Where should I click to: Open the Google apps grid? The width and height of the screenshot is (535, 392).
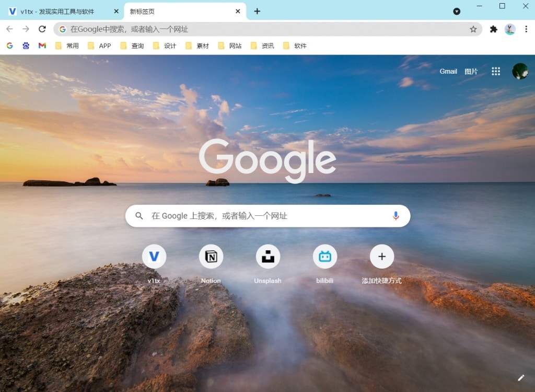click(496, 72)
